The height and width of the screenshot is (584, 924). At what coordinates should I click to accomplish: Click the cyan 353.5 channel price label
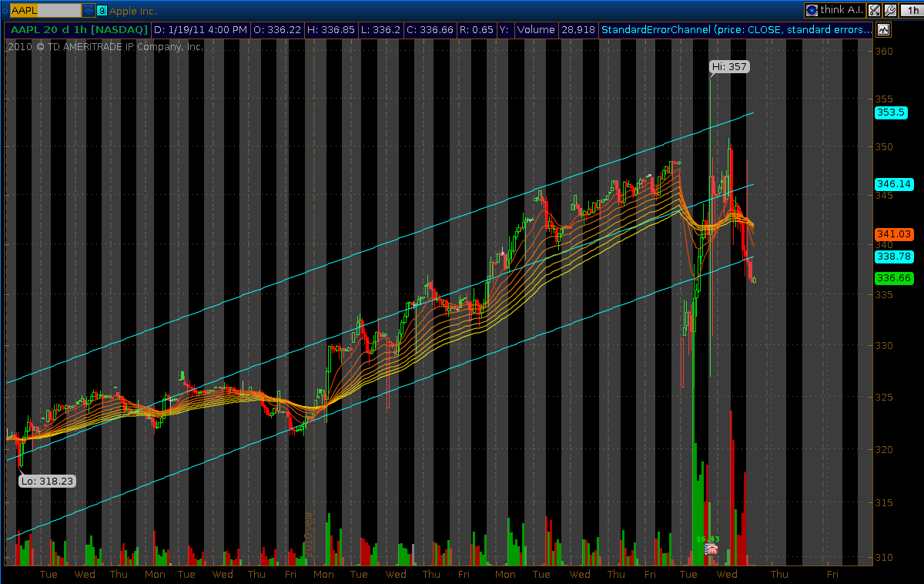pyautogui.click(x=891, y=112)
